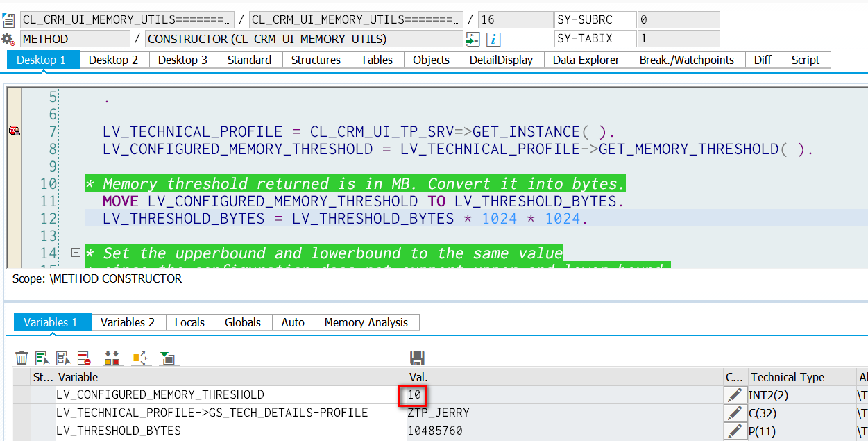Select LV_THRESHOLD_BYTES variable name cell
868x441 pixels.
230,431
